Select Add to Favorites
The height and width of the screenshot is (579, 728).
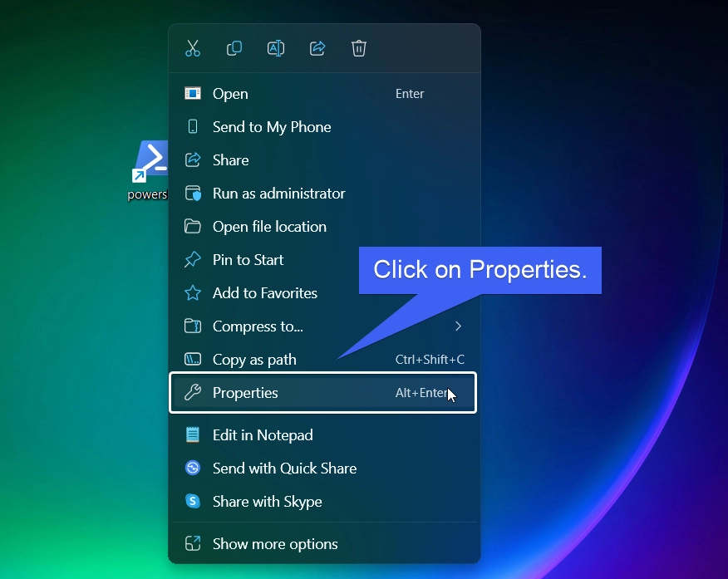[324, 293]
